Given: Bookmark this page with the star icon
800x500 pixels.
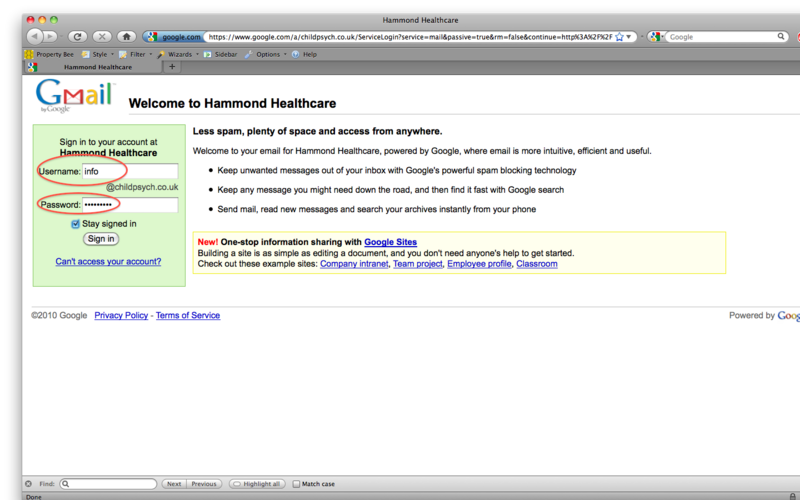Looking at the screenshot, I should coord(619,37).
